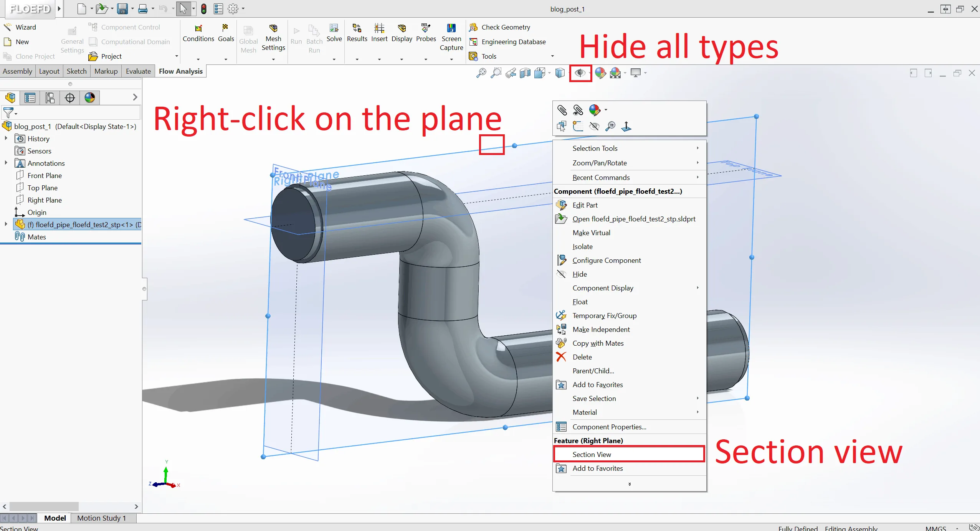
Task: Open the Options gear icon
Action: 233,9
